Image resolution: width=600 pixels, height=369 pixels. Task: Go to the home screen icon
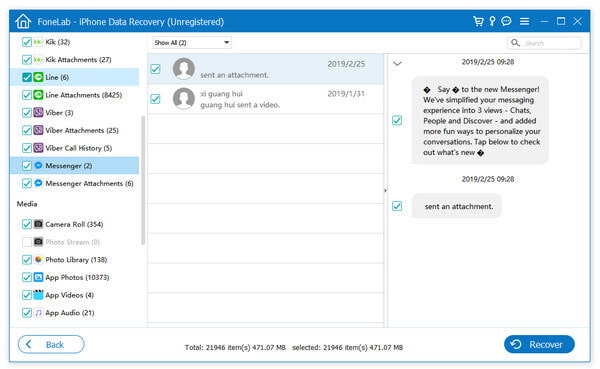(x=23, y=21)
